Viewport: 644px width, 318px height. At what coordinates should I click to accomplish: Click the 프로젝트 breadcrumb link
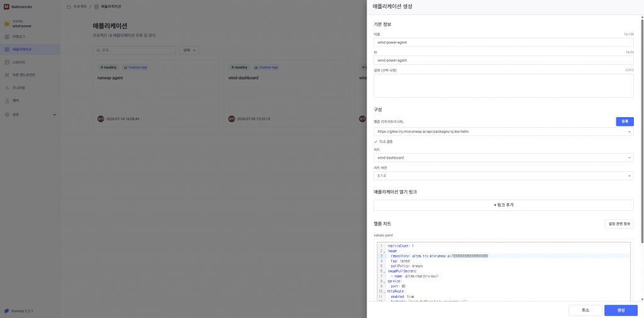[80, 6]
